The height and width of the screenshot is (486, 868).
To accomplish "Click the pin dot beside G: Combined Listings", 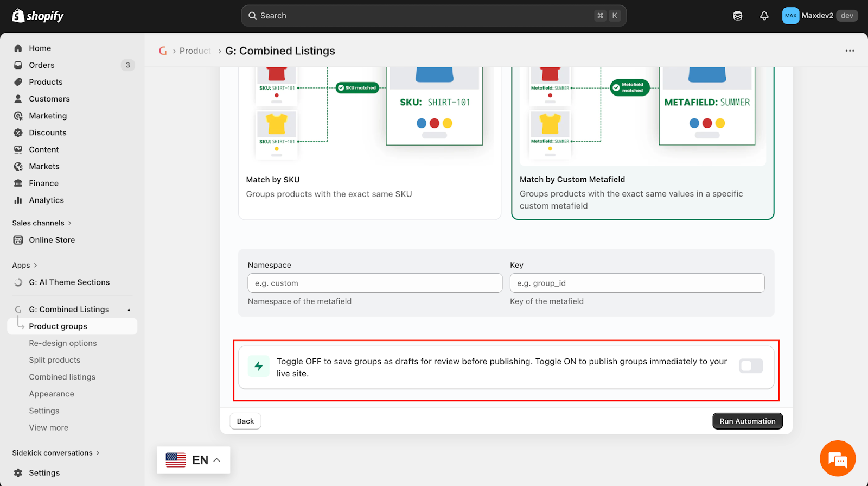I will click(x=129, y=310).
